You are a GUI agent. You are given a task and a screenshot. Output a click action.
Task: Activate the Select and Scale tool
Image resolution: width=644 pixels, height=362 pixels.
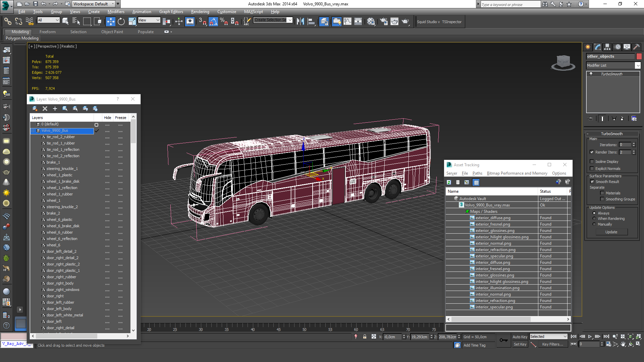click(132, 22)
